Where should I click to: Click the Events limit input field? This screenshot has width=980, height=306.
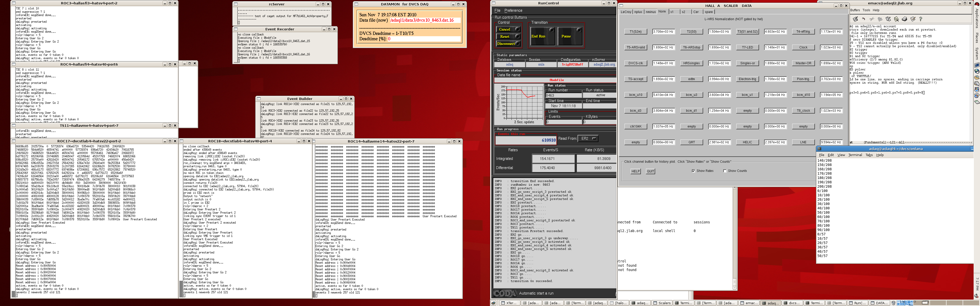[564, 122]
